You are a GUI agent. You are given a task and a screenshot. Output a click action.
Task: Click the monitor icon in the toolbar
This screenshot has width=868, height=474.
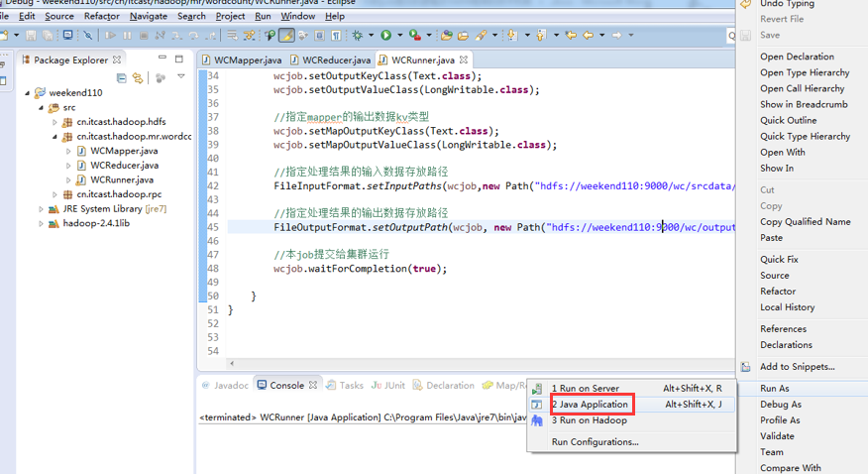67,35
